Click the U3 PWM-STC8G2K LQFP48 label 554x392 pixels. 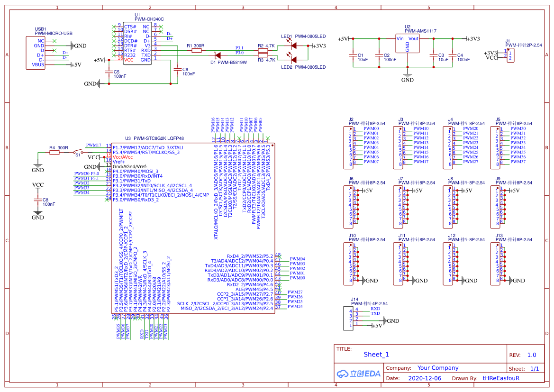154,138
